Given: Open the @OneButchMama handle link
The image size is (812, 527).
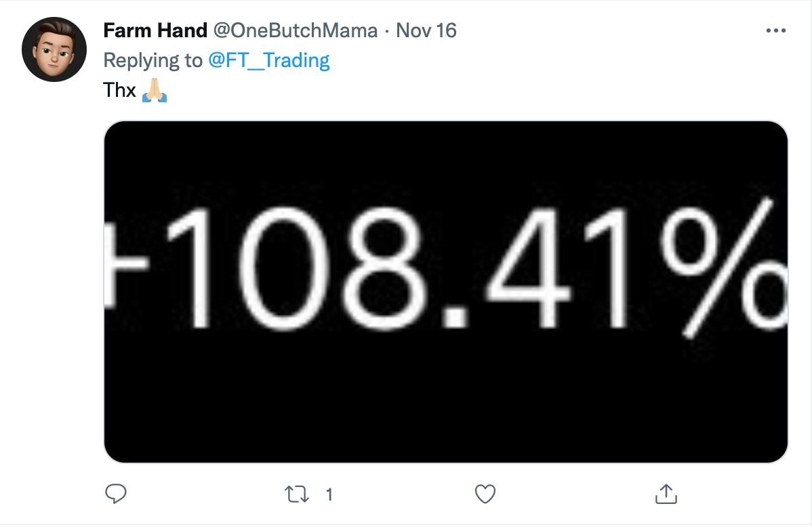Looking at the screenshot, I should click(x=295, y=30).
